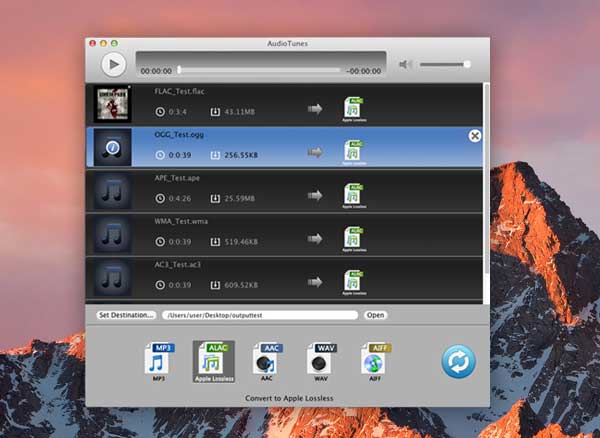Viewport: 600px width, 438px height.
Task: Click the arrow icon in FLAC_Test.flac row
Action: [x=315, y=109]
